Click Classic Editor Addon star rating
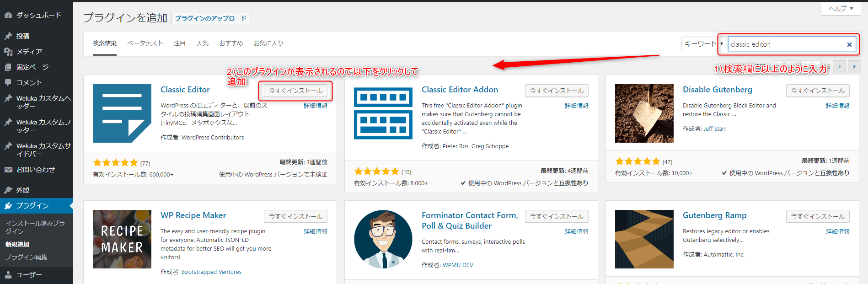 [x=376, y=171]
